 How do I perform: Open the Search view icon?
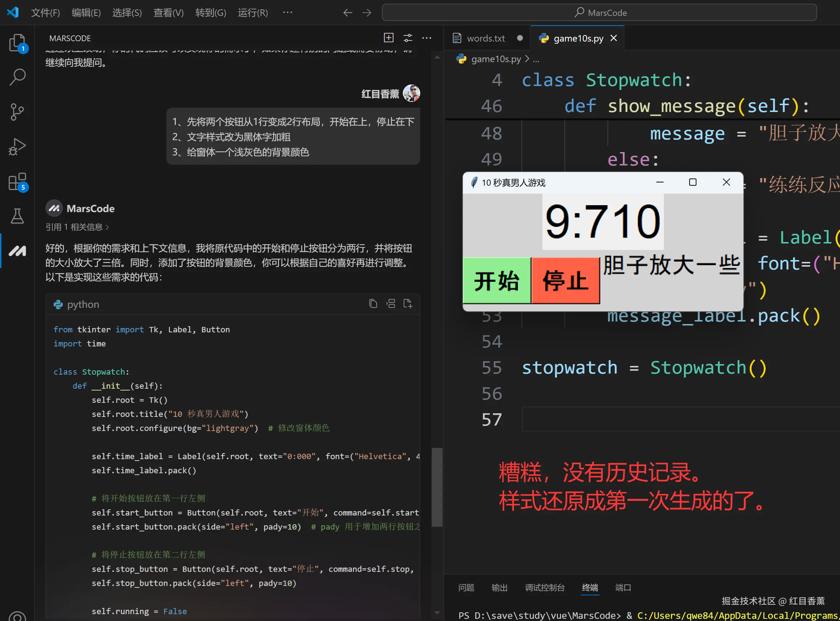pos(17,77)
